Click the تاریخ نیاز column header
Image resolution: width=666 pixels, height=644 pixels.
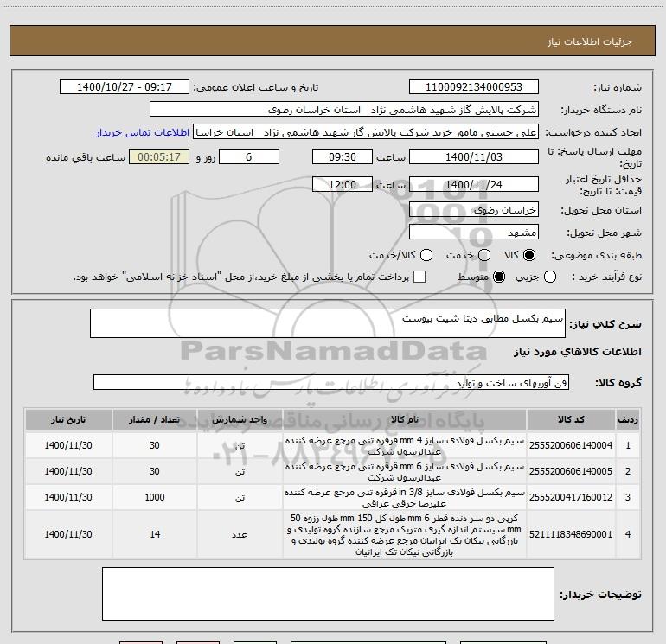[68, 420]
